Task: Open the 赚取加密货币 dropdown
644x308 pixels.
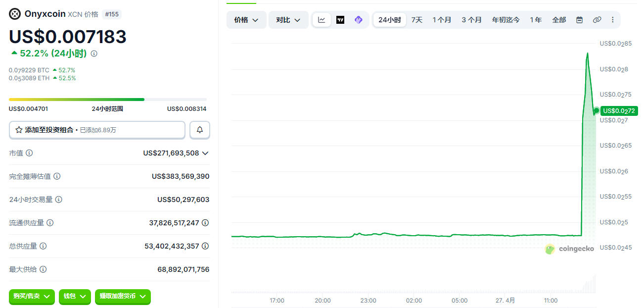Action: (123, 296)
